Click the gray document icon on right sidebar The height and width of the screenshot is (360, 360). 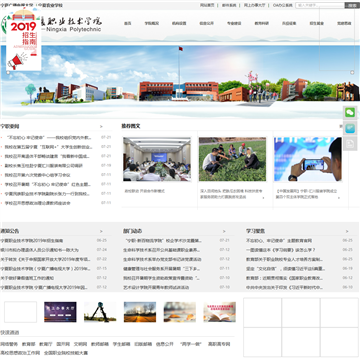click(350, 144)
